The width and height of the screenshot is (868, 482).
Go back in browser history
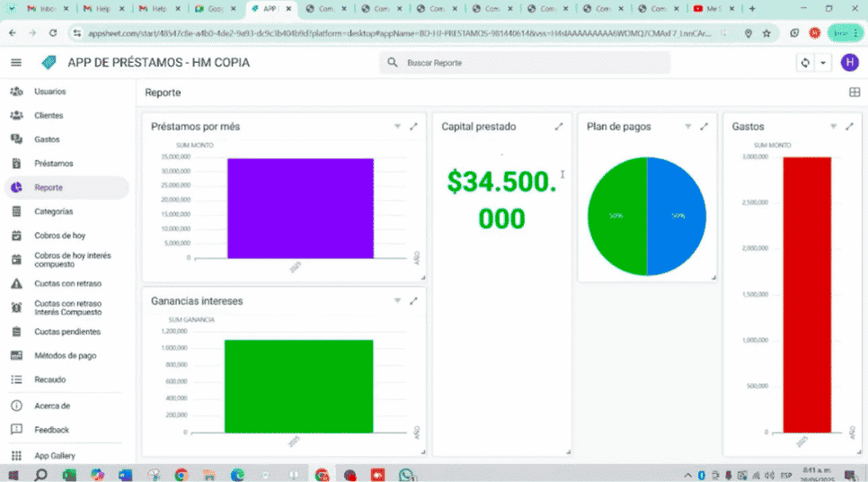[13, 33]
